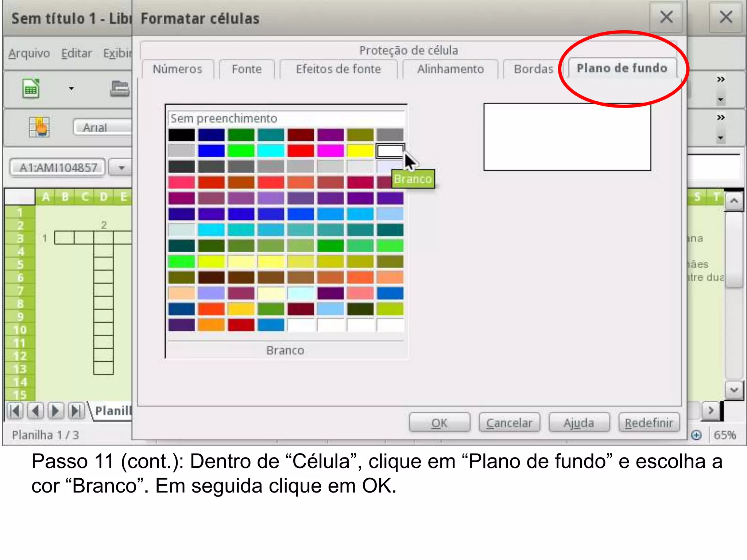Close the Formatar células dialog
The width and height of the screenshot is (747, 560).
click(x=666, y=17)
